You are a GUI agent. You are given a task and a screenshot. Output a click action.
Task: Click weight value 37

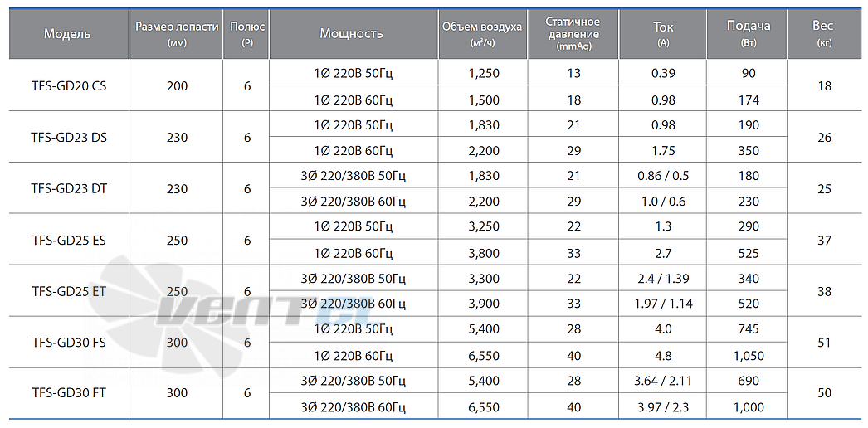[x=824, y=241]
